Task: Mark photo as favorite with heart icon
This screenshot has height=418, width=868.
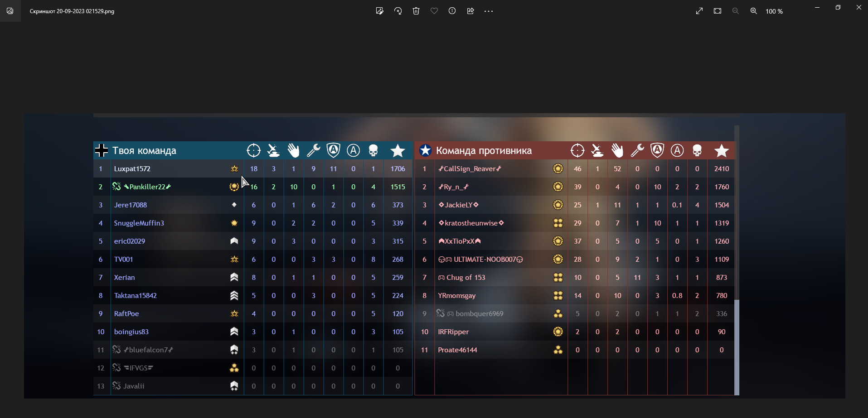Action: click(x=434, y=11)
